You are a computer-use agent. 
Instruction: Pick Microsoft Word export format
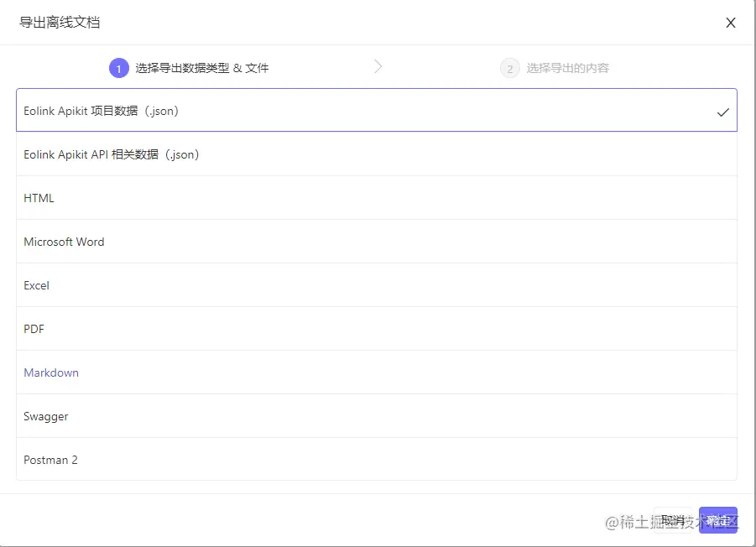point(377,242)
